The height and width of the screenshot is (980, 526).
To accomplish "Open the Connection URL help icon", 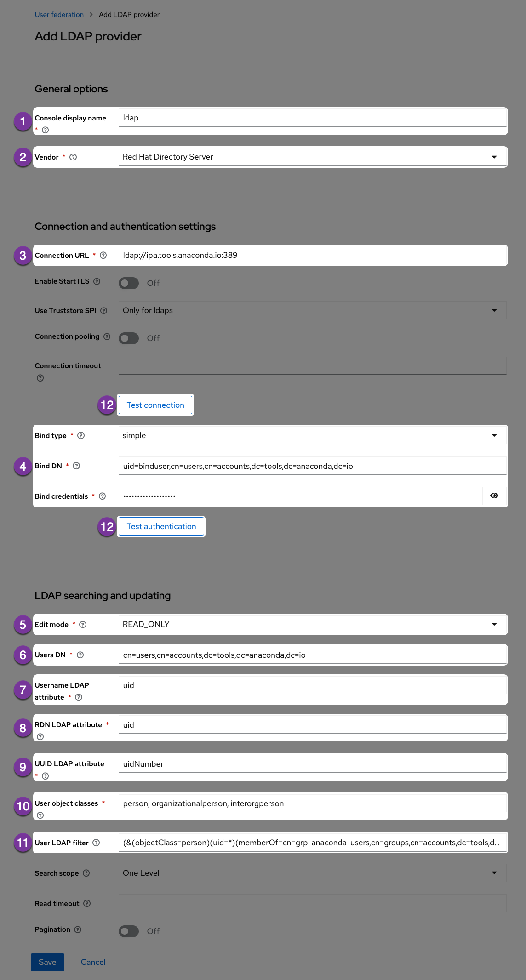I will 103,255.
